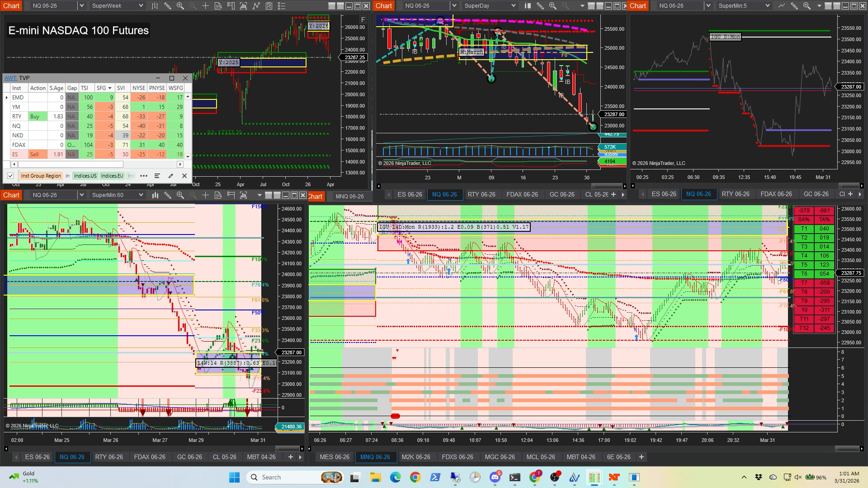Open Chart Trader icon in SuperWeek chart
The height and width of the screenshot is (488, 868).
coord(231,6)
